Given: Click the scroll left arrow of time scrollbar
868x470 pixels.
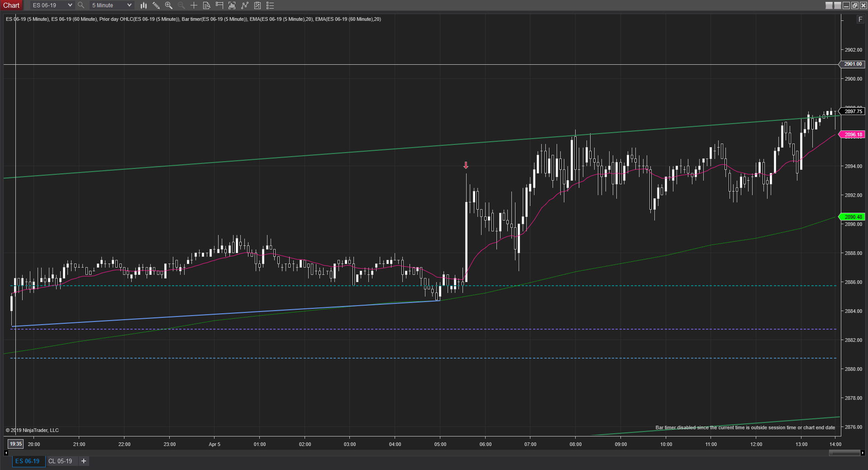Looking at the screenshot, I should point(6,453).
